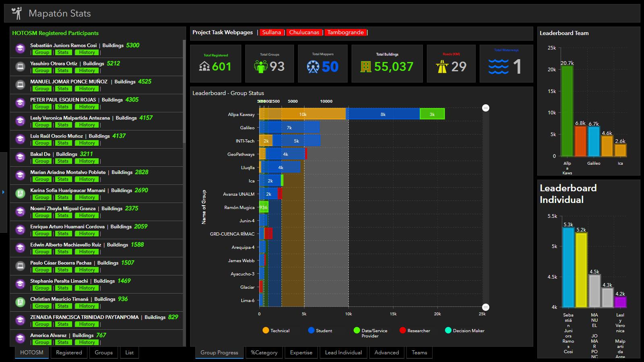Click the yellow Roads highway icon

click(x=442, y=67)
